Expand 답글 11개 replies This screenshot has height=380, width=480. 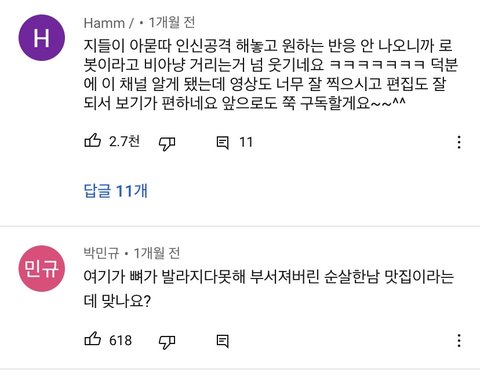[115, 191]
